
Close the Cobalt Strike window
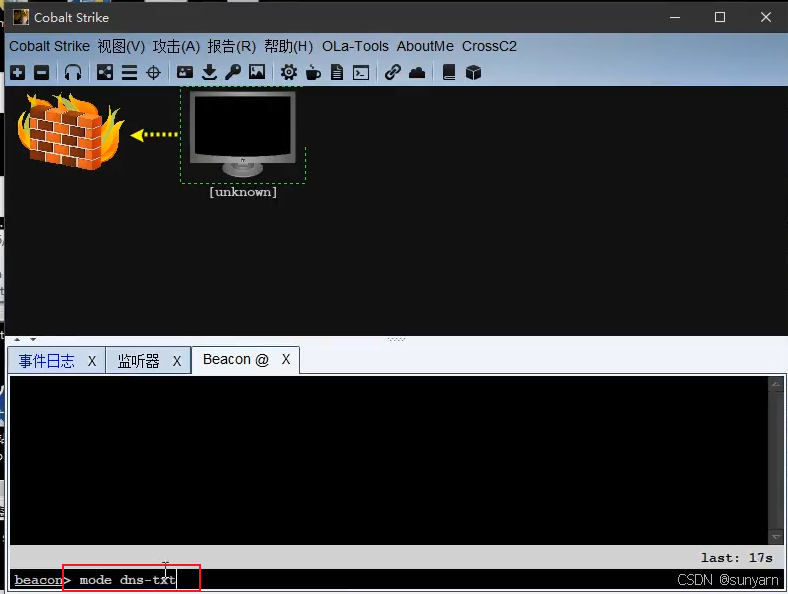pyautogui.click(x=765, y=18)
